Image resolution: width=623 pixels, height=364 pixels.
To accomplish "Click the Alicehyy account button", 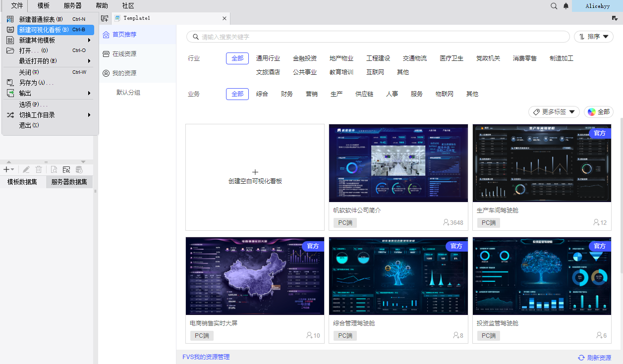I will click(x=597, y=6).
